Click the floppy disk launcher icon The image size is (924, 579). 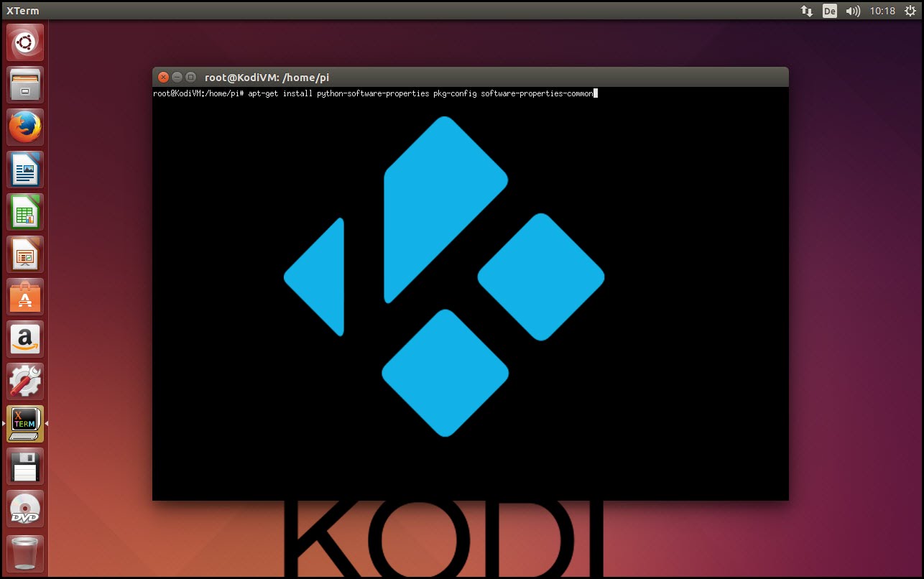click(x=24, y=465)
